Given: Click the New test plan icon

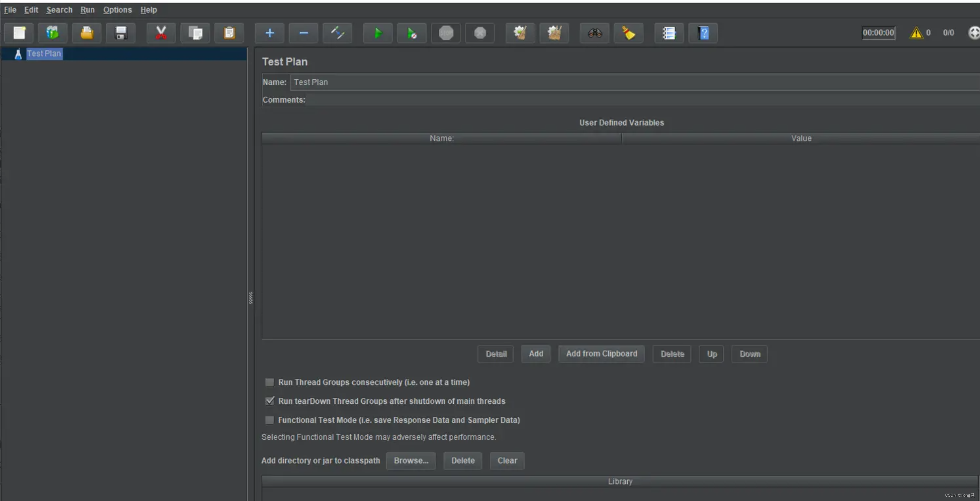Looking at the screenshot, I should tap(19, 33).
